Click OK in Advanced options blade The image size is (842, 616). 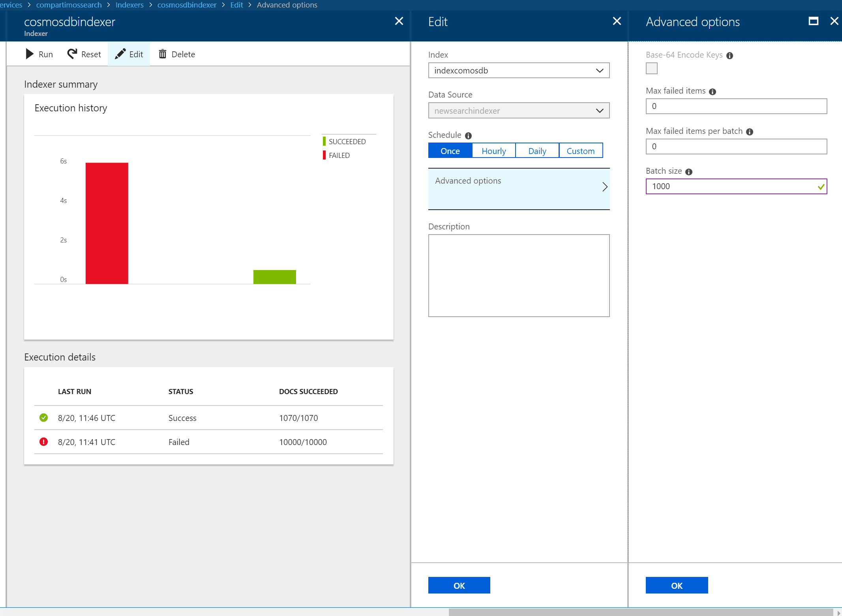[677, 585]
